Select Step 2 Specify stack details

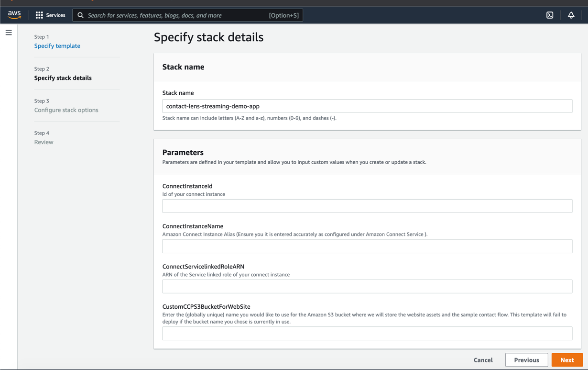tap(63, 78)
